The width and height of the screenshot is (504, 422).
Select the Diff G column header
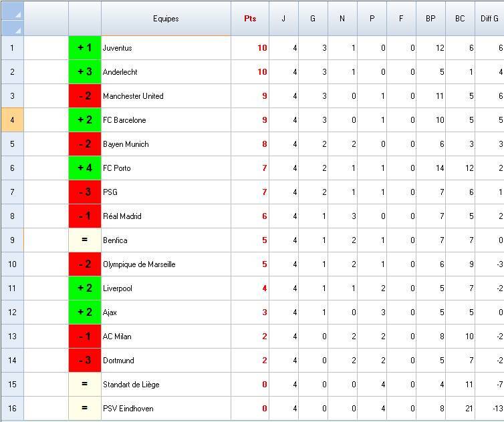(x=489, y=19)
